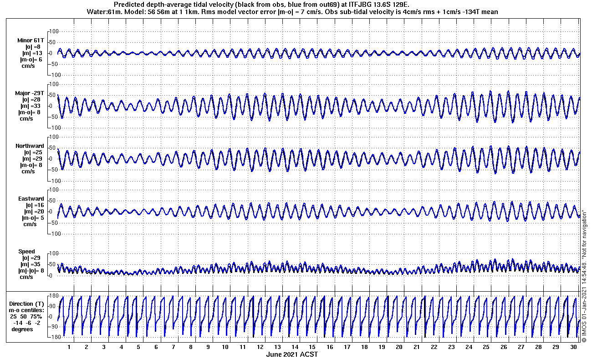The height and width of the screenshot is (364, 592).
Task: Click '|m-o|= 5' in the Eastward panel
Action: pyautogui.click(x=32, y=218)
